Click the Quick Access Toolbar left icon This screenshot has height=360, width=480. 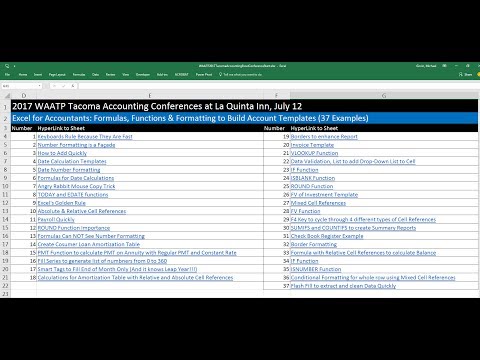coord(7,66)
